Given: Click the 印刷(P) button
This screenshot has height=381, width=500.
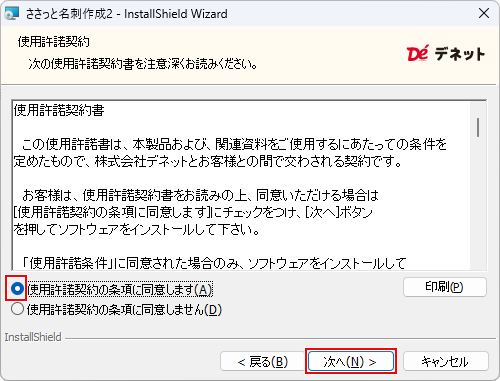Looking at the screenshot, I should (x=445, y=287).
